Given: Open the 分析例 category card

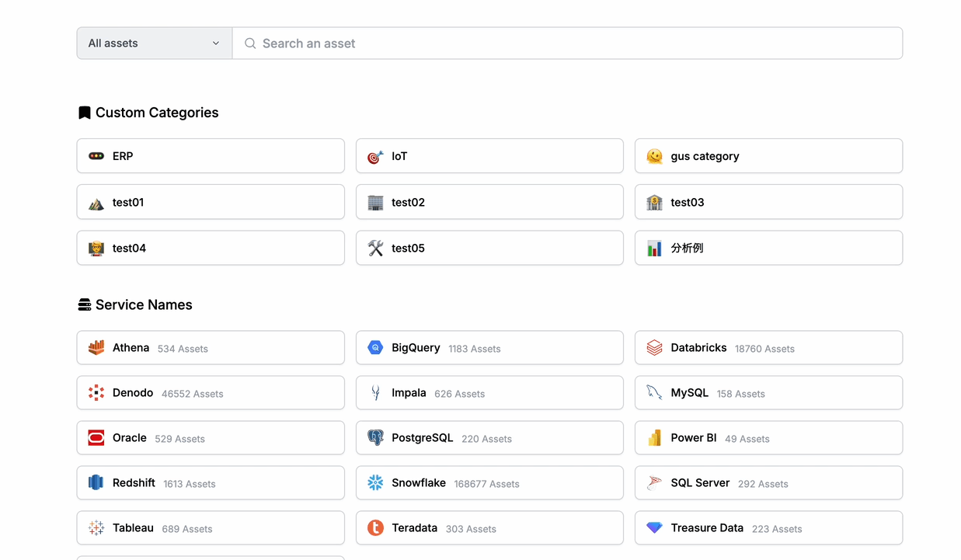Looking at the screenshot, I should pyautogui.click(x=768, y=248).
